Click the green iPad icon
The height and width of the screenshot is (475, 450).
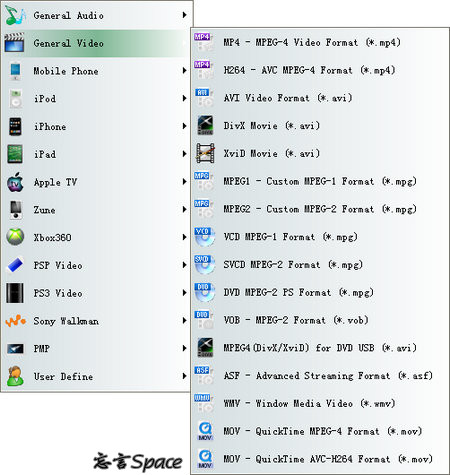[x=15, y=154]
